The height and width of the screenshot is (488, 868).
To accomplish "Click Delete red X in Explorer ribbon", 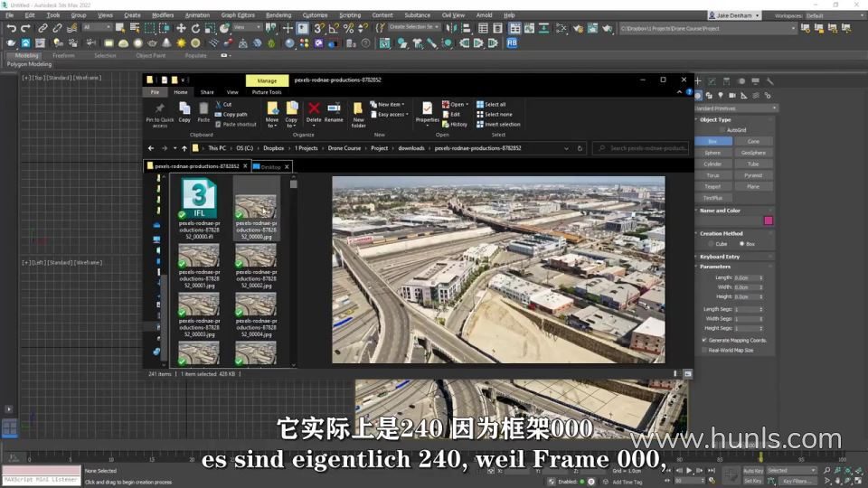I will click(x=314, y=112).
